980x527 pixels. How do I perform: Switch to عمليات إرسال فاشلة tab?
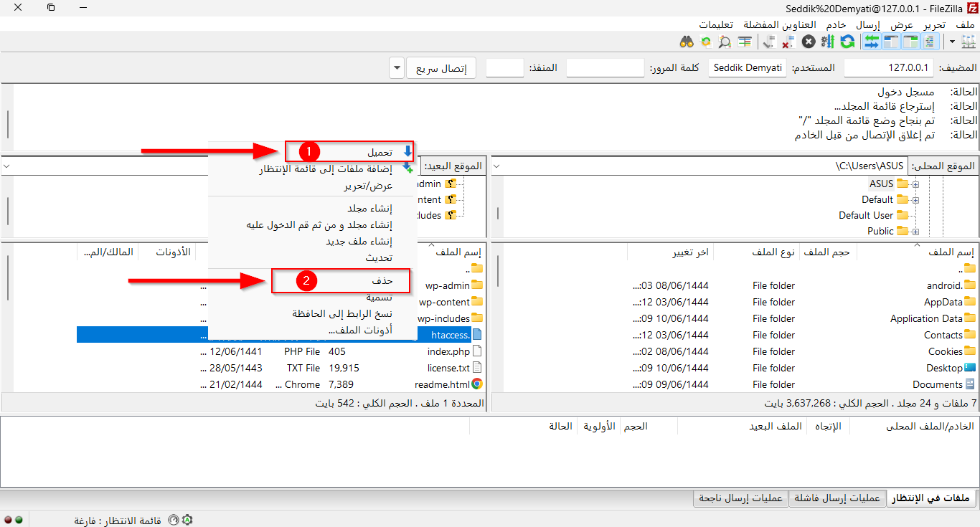click(837, 499)
